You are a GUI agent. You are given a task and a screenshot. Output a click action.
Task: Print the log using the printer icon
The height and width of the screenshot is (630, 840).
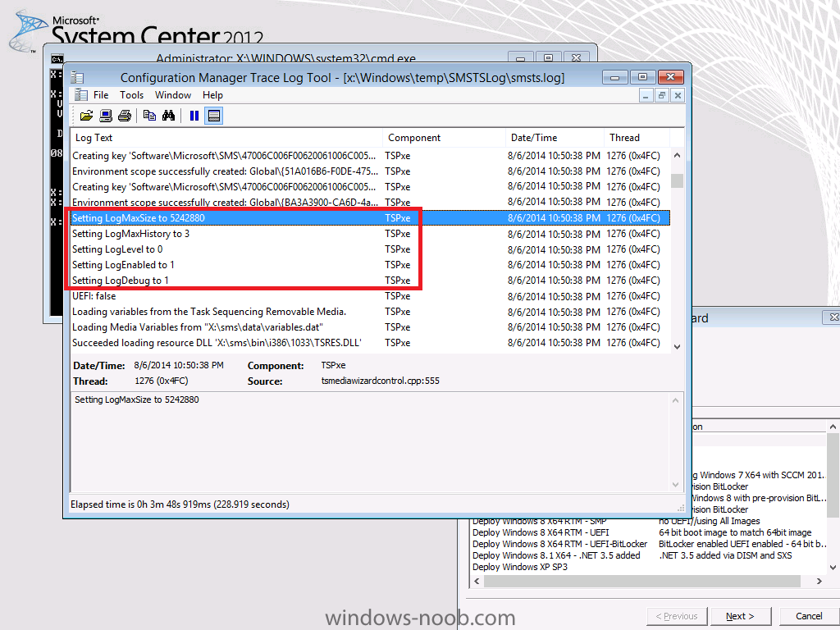(x=125, y=116)
